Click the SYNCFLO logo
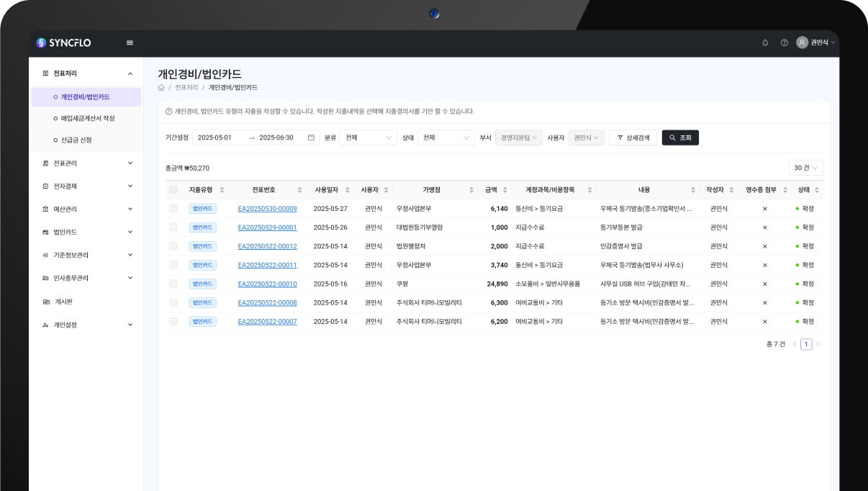The height and width of the screenshot is (491, 868). [64, 42]
